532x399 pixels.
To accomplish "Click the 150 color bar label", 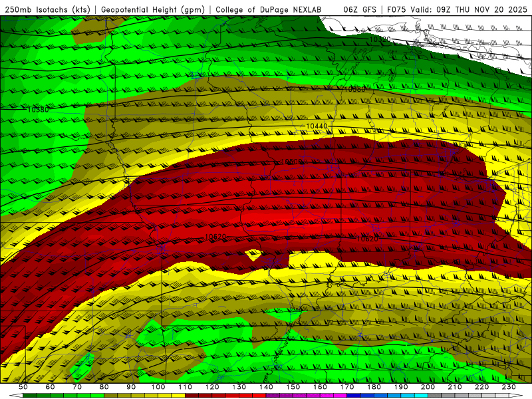I will click(293, 387).
